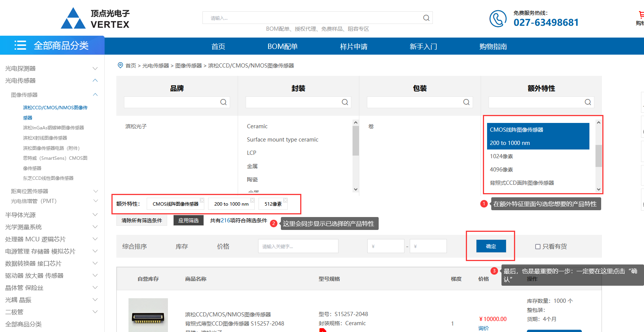Click the top search bar magnifier icon
Image resolution: width=644 pixels, height=332 pixels.
point(426,18)
